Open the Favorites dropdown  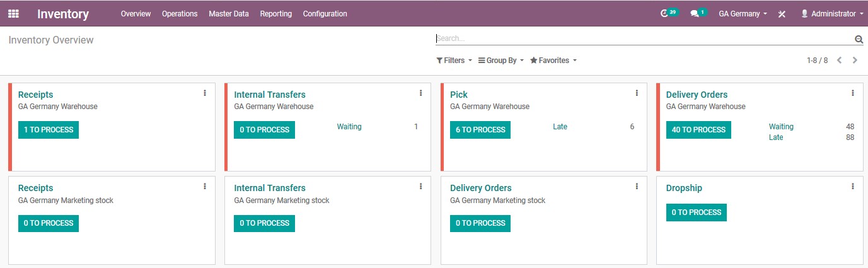pyautogui.click(x=553, y=61)
